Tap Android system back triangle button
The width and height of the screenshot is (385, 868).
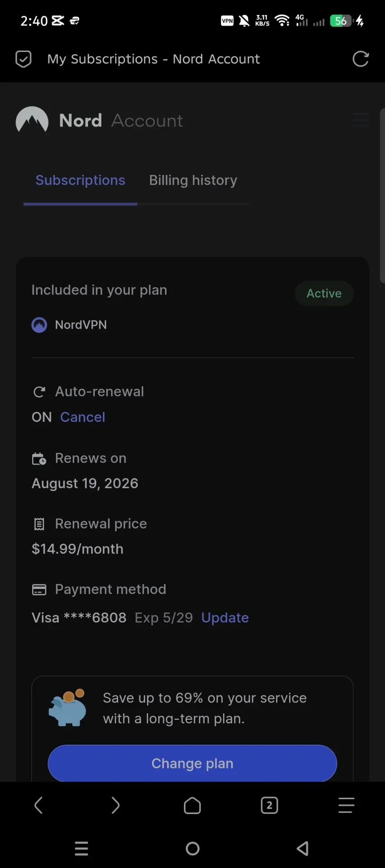(x=303, y=849)
